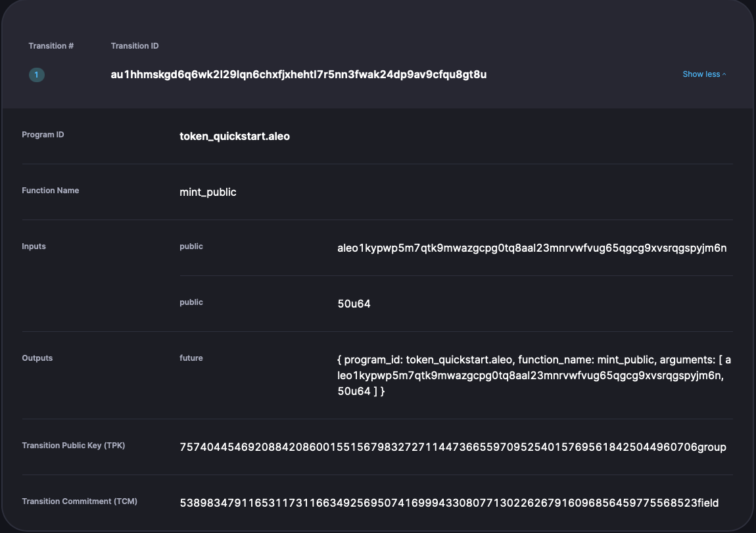
Task: Click the mint_public function name
Action: 208,193
